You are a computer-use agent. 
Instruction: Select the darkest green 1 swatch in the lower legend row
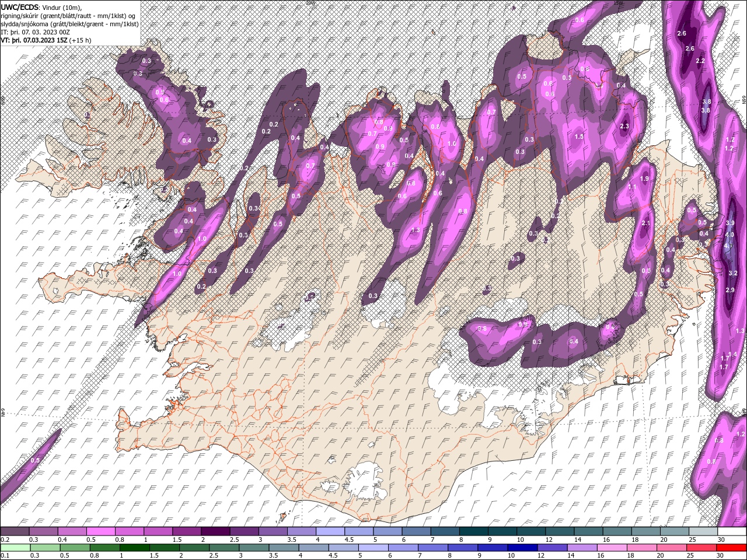click(134, 548)
